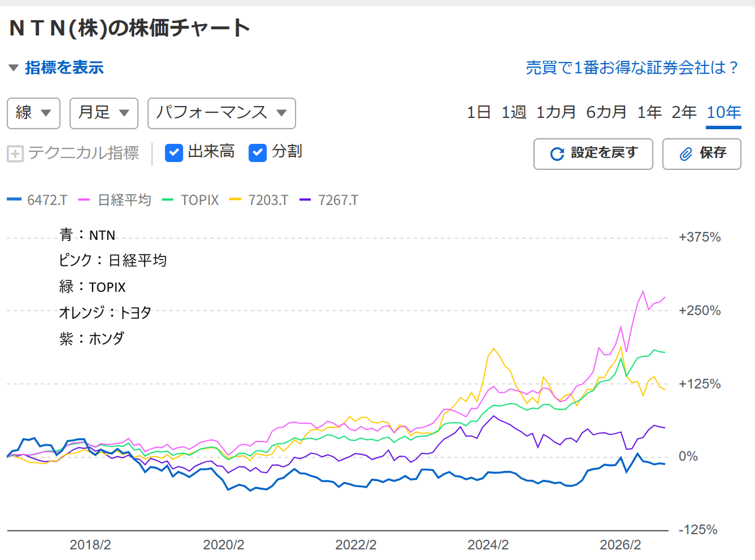This screenshot has height=560, width=755.
Task: Open the パフォーマンス dropdown
Action: pyautogui.click(x=222, y=113)
